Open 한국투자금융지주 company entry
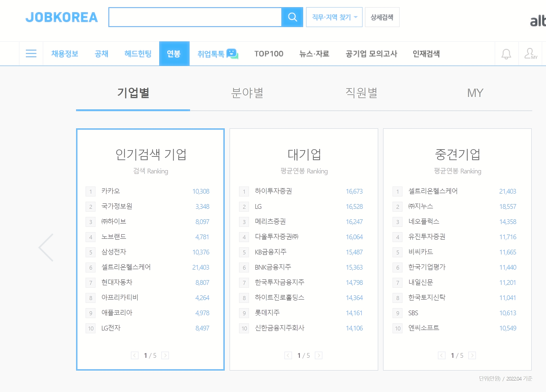546x392 pixels. pyautogui.click(x=279, y=282)
